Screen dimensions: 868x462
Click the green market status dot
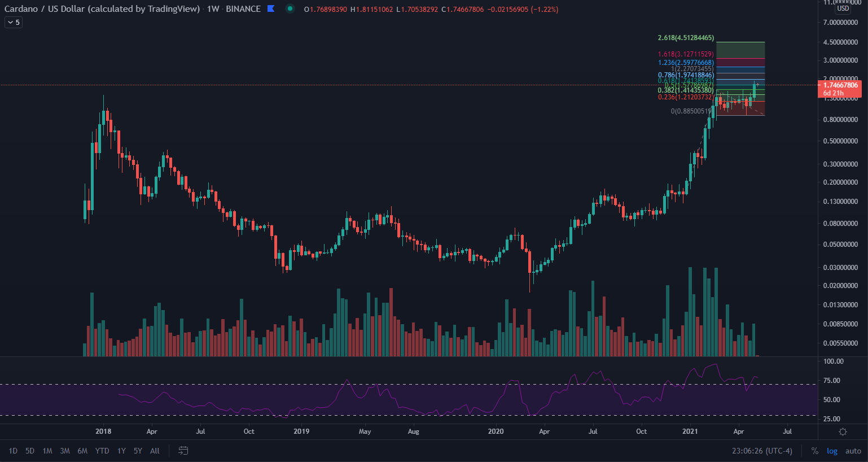coord(290,8)
